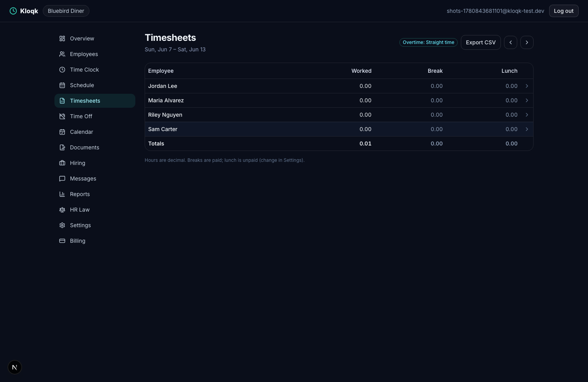Viewport: 588px width, 382px height.
Task: Navigate to Schedule
Action: pyautogui.click(x=95, y=85)
